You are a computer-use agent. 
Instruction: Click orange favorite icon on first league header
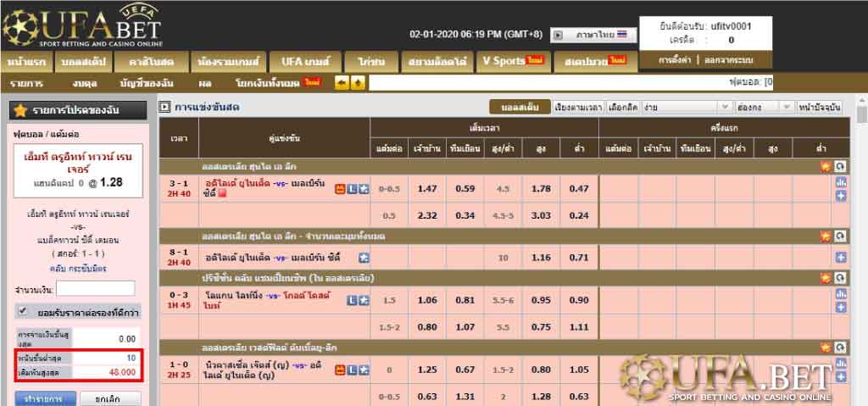(826, 166)
